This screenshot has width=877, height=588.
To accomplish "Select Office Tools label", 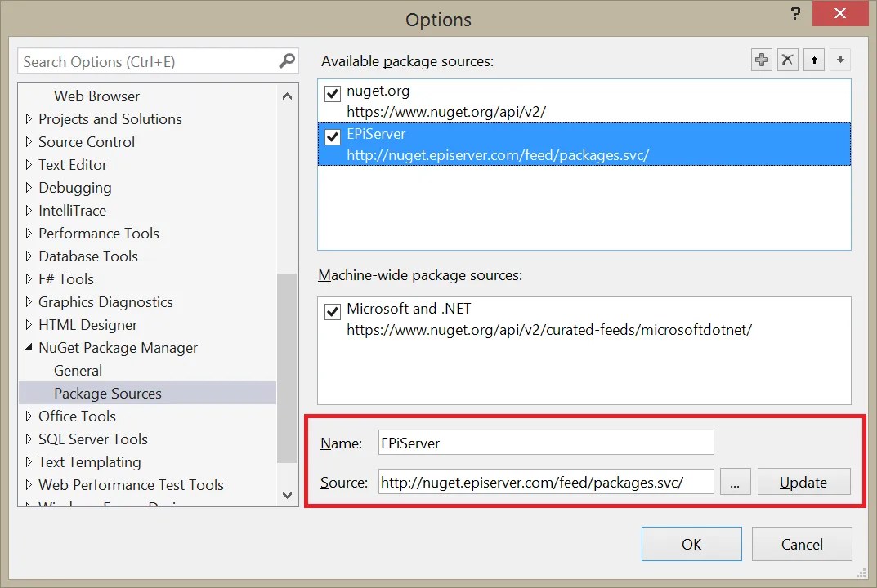I will click(77, 416).
